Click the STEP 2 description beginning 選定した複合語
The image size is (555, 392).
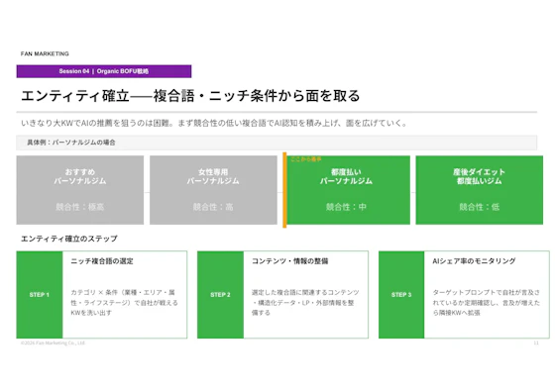pyautogui.click(x=305, y=303)
